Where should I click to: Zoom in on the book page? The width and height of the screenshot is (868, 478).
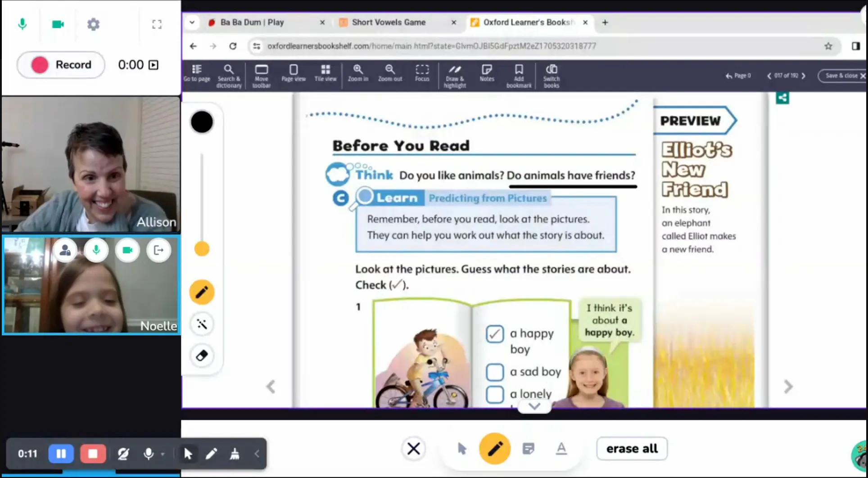(358, 73)
